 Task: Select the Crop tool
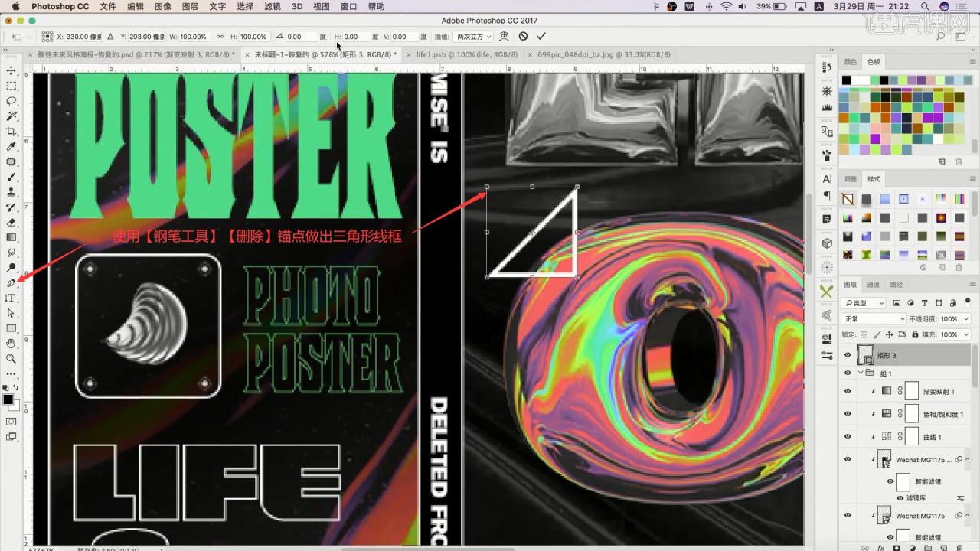tap(11, 132)
